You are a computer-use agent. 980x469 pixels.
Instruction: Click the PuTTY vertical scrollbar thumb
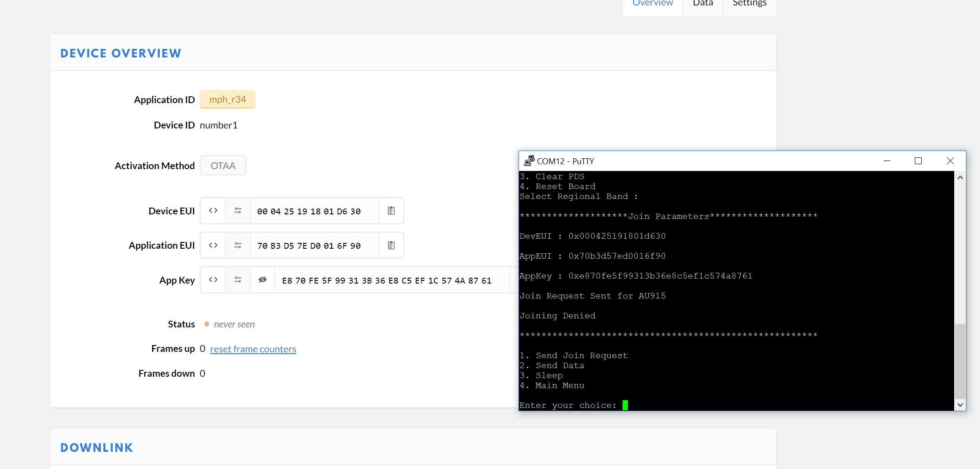960,361
